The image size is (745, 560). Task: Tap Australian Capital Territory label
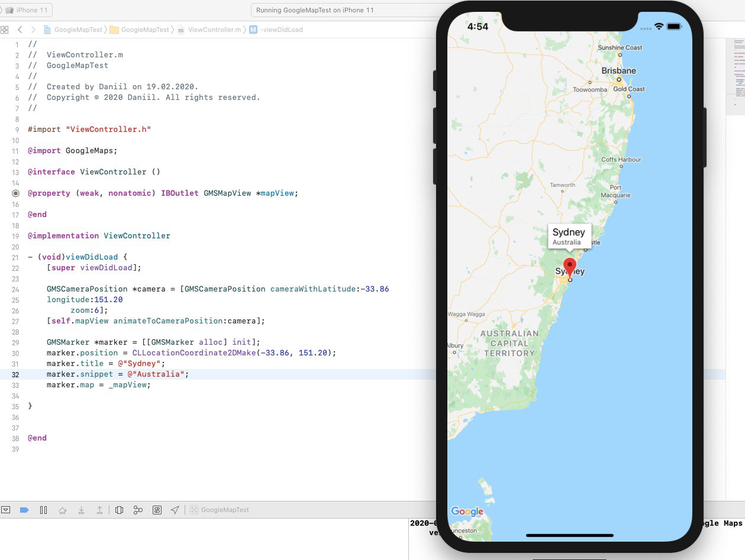(509, 343)
